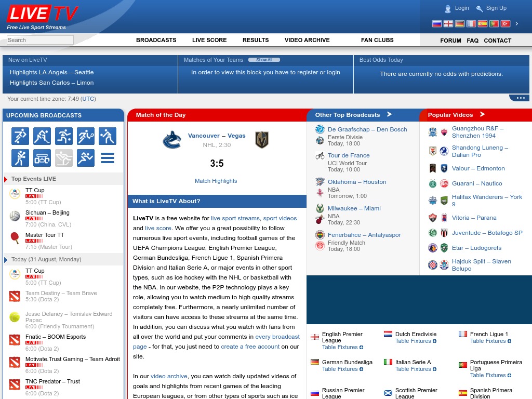Click the Login user icon

pos(448,8)
